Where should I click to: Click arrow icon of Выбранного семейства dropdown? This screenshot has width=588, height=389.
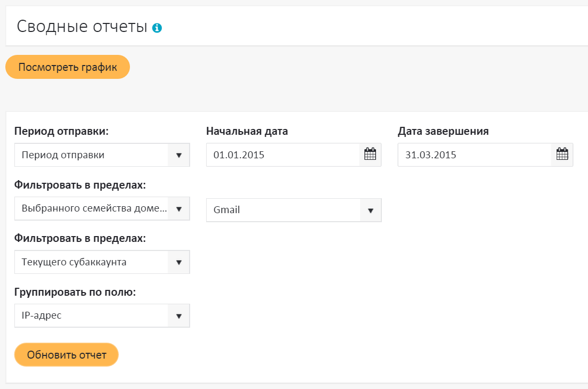[x=179, y=209]
